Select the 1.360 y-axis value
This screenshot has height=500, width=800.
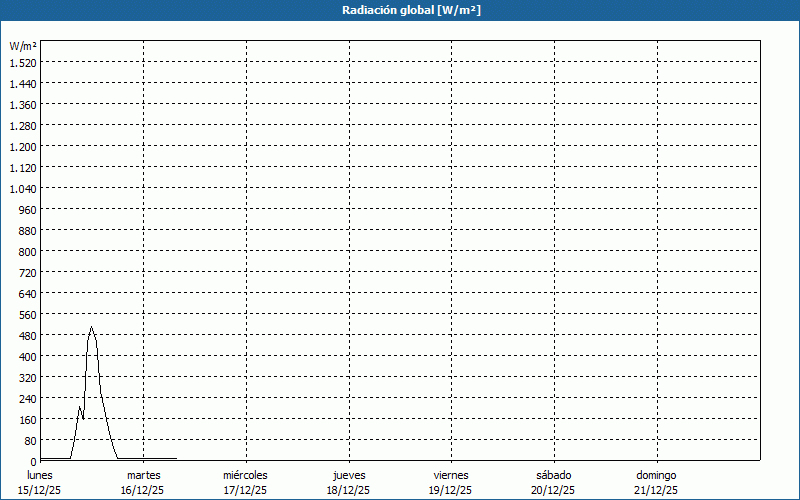(x=23, y=105)
